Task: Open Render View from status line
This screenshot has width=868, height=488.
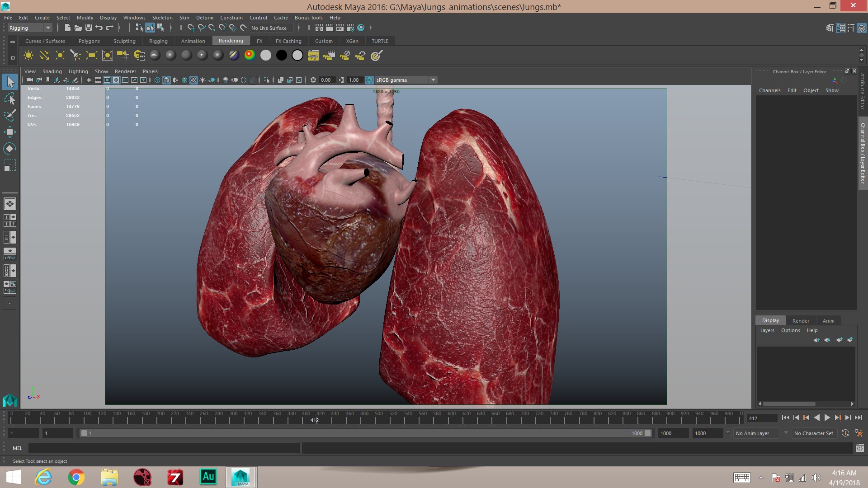Action: pyautogui.click(x=319, y=28)
